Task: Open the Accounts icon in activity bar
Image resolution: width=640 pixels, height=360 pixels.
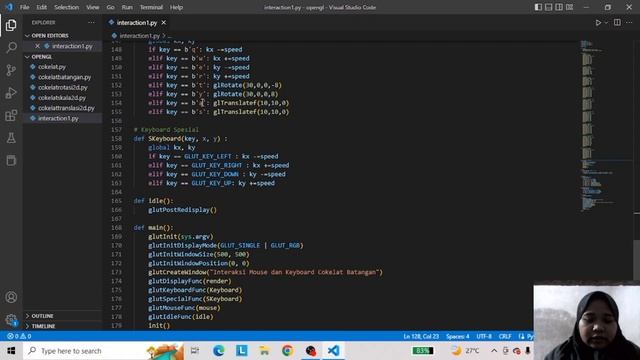Action: pyautogui.click(x=11, y=297)
